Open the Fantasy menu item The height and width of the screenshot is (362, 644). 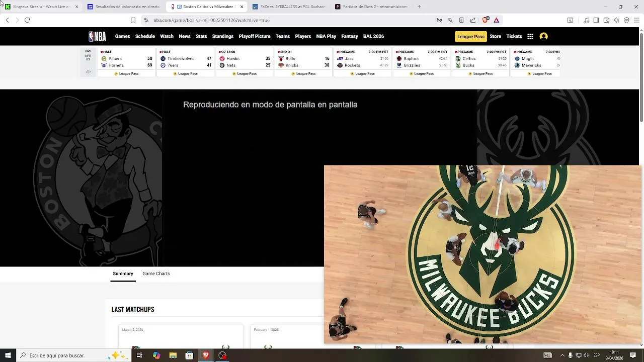point(350,36)
